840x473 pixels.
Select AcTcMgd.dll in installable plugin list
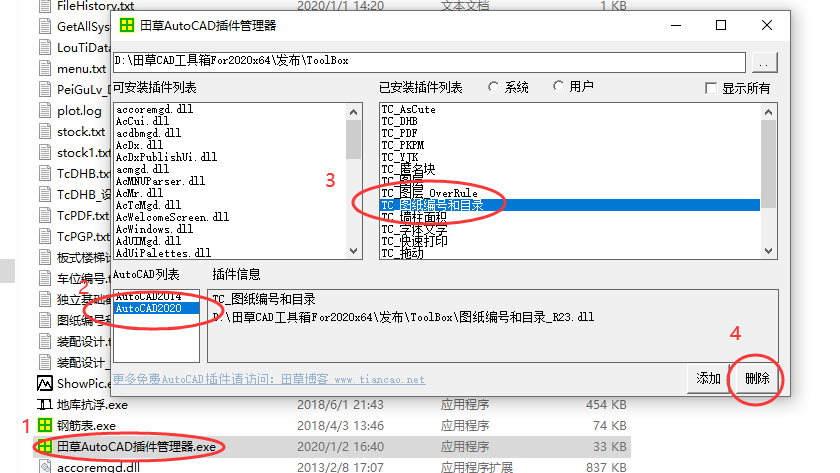148,205
